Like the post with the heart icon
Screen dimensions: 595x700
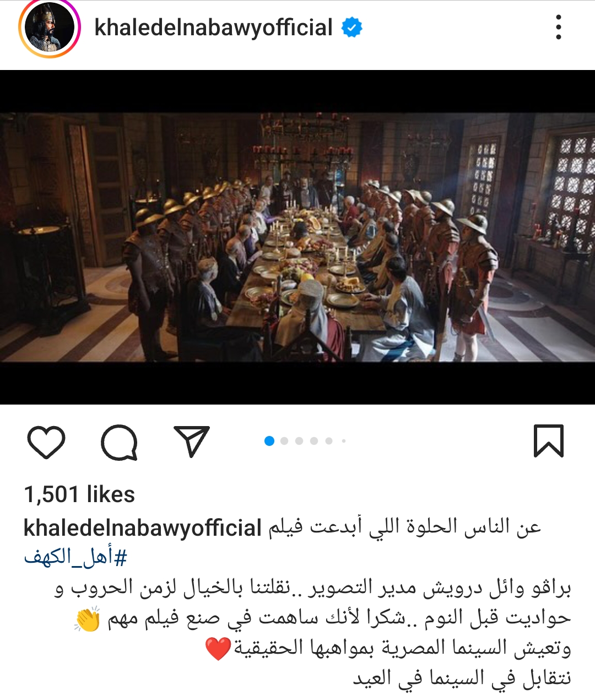[46, 441]
